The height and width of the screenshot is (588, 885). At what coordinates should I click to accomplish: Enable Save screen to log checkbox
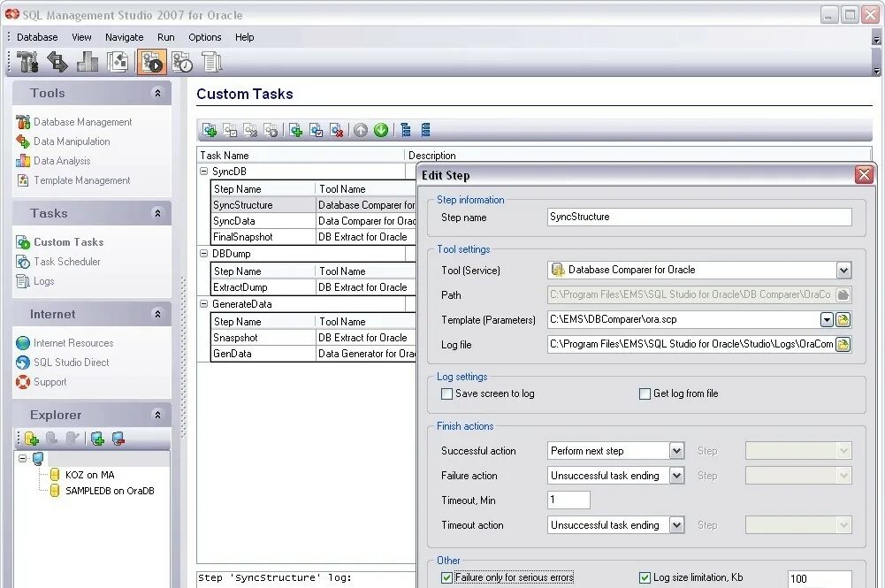[x=446, y=393]
